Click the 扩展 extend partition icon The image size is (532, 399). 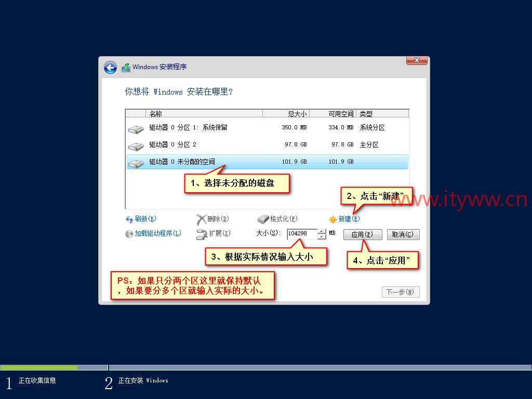point(202,234)
